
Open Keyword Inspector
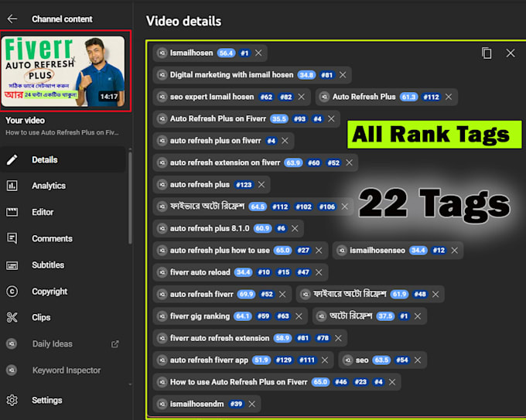point(63,370)
